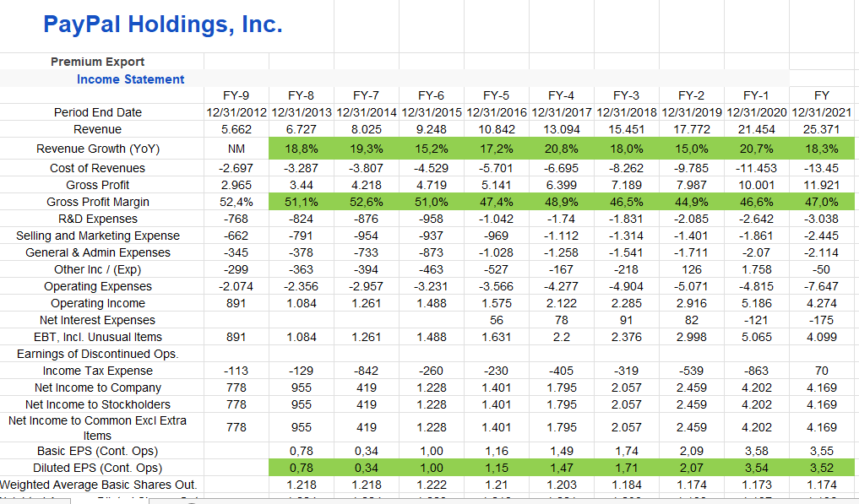
Task: Select basic shares value 1.21
Action: (x=497, y=485)
